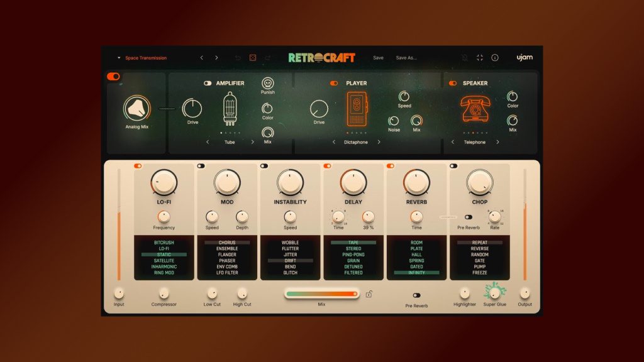
Task: Click the ujam logo
Action: [525, 57]
